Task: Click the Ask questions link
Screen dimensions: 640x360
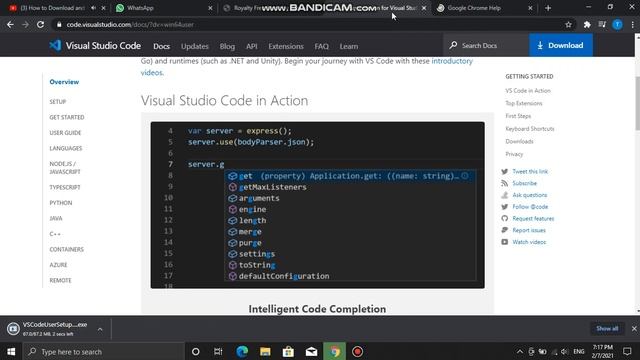Action: tap(530, 195)
